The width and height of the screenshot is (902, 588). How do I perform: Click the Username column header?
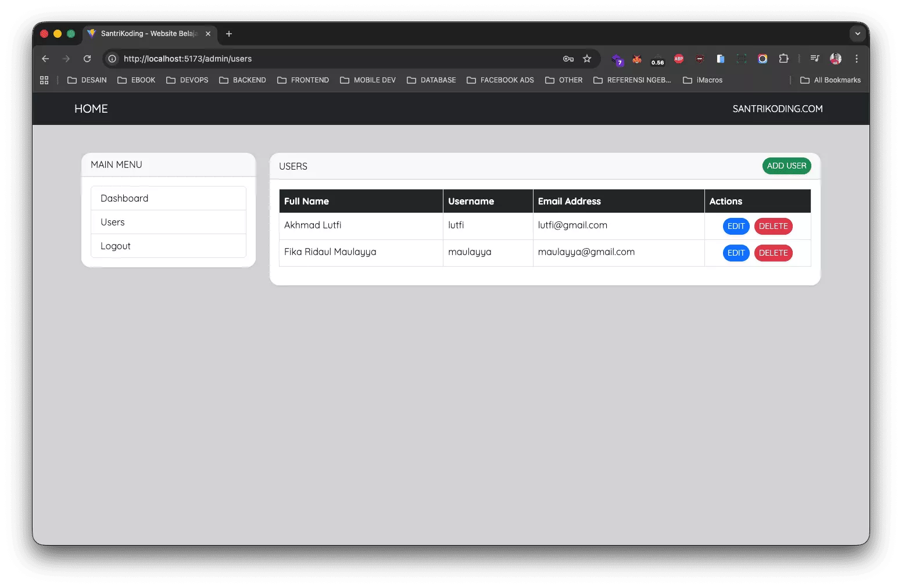click(x=488, y=201)
